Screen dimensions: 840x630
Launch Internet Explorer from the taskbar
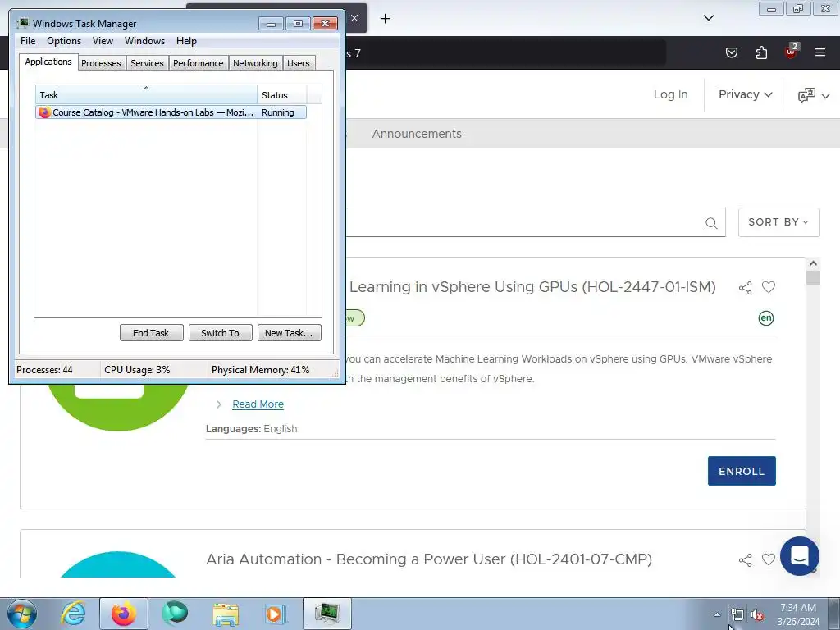(73, 614)
